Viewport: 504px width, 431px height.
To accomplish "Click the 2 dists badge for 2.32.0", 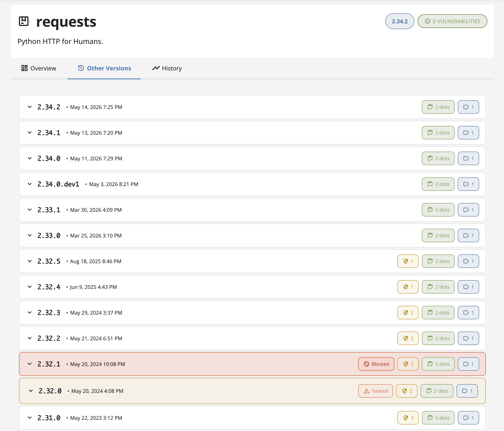I will pyautogui.click(x=437, y=391).
